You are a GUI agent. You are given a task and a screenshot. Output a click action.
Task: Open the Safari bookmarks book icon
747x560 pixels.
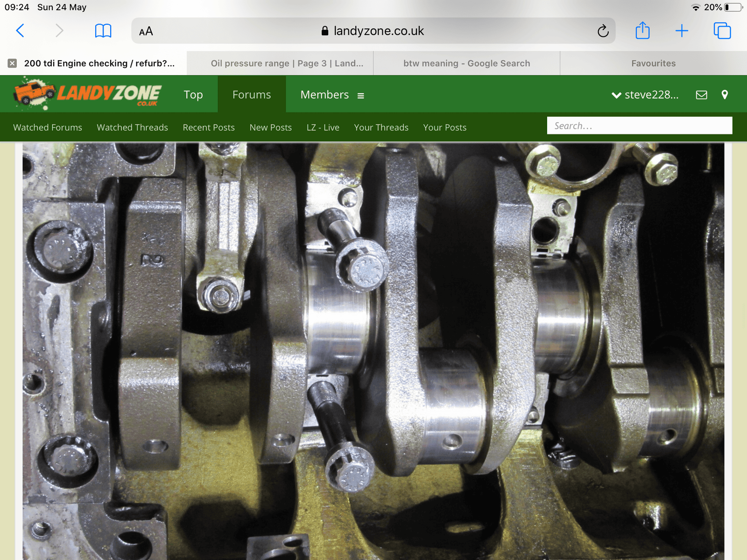pyautogui.click(x=103, y=31)
